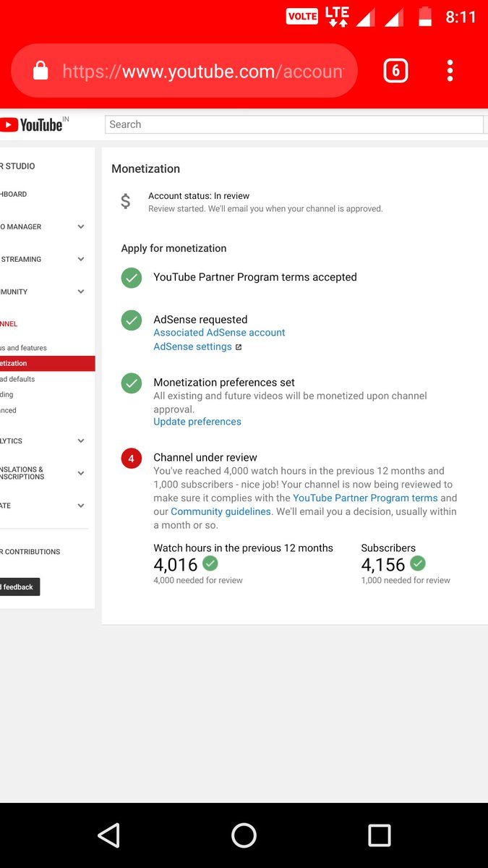488x868 pixels.
Task: Tap the battery status icon
Action: (x=425, y=17)
